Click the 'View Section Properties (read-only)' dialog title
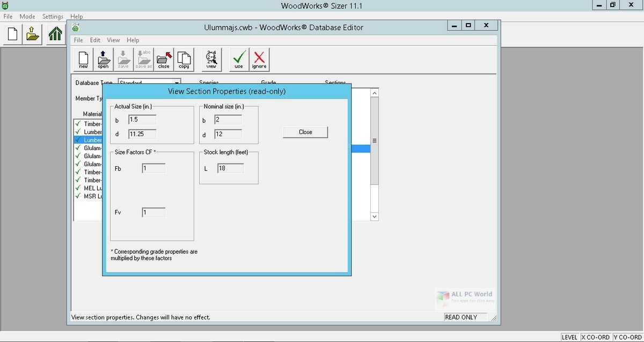The width and height of the screenshot is (644, 342). 227,91
